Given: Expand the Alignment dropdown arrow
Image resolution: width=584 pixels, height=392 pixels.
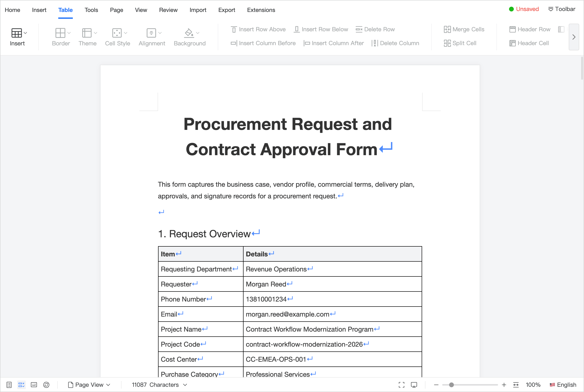Looking at the screenshot, I should click(160, 33).
